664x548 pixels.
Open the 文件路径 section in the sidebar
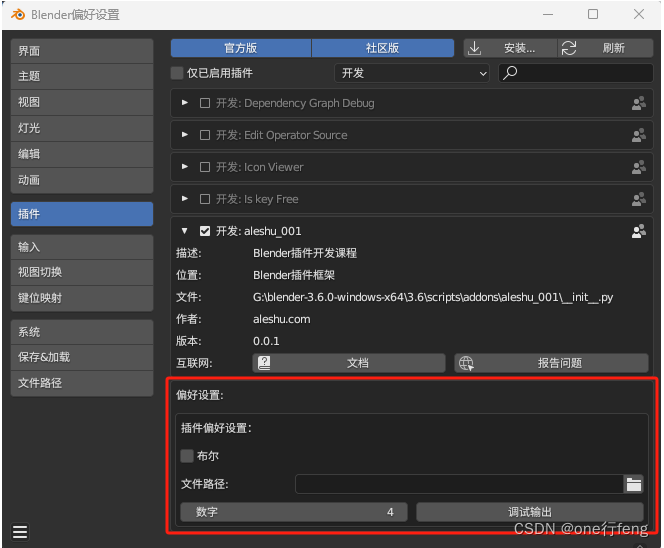(x=82, y=384)
